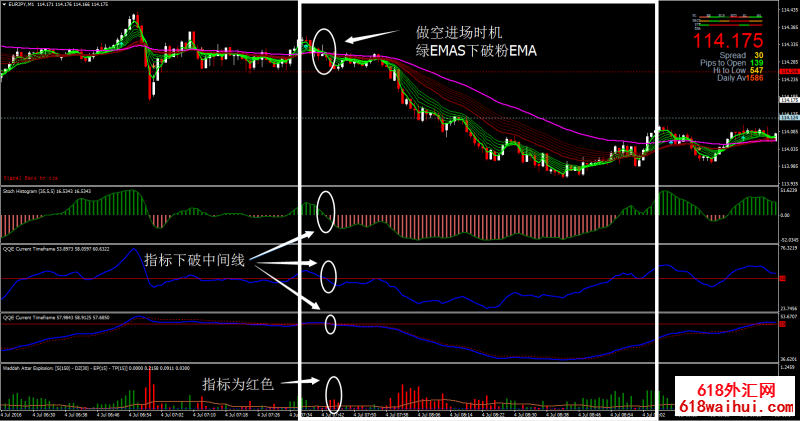
Task: Select the large red 114.175 price display
Action: [728, 41]
